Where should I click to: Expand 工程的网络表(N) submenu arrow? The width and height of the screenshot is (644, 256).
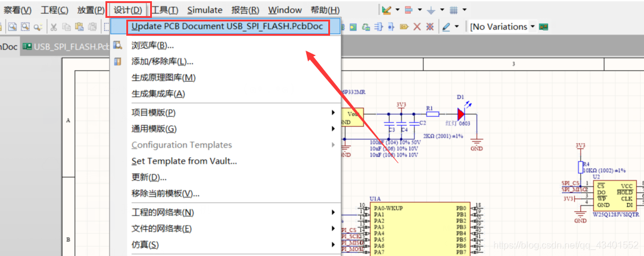(x=334, y=212)
